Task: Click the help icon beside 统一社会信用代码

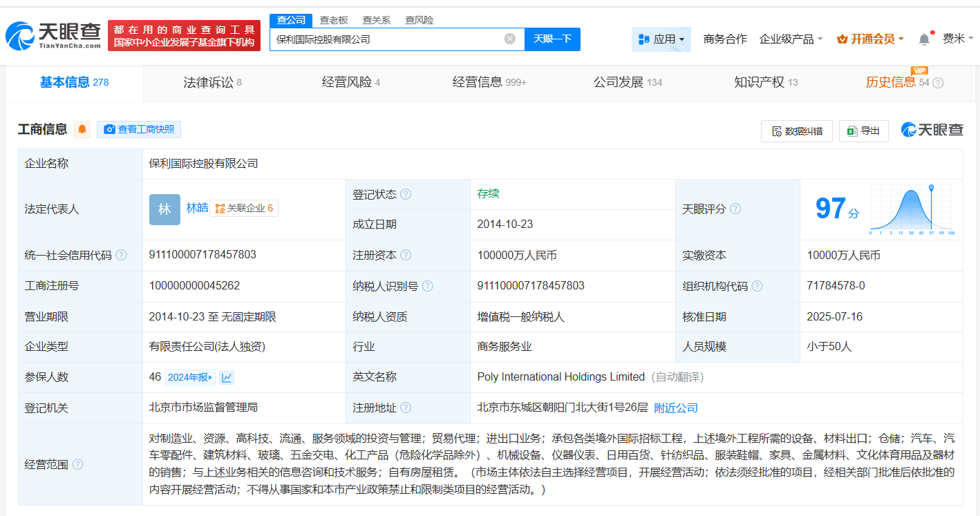Action: click(122, 255)
